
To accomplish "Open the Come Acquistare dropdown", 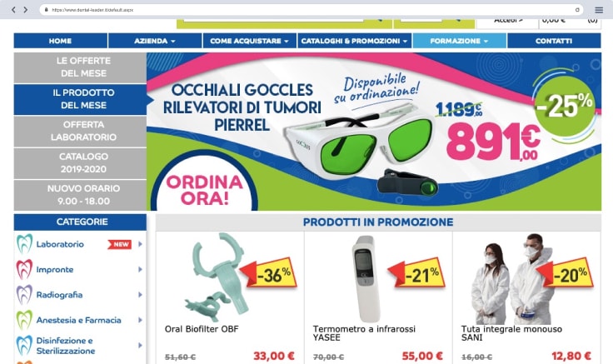I will point(249,41).
